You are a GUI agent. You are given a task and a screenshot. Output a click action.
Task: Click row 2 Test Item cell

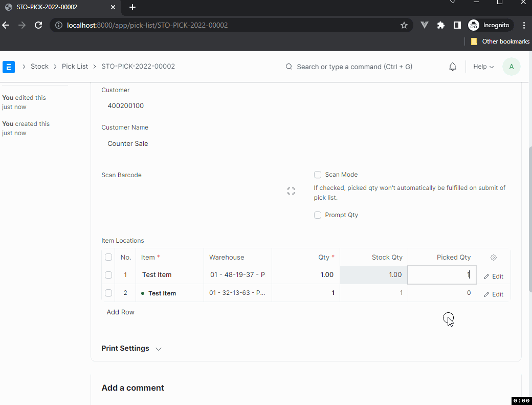pos(170,293)
